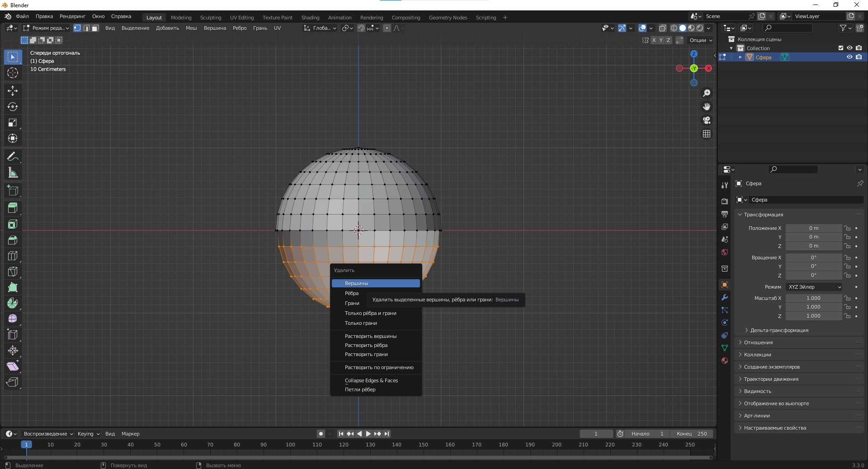Open Маркер menu in timeline
Screen dimensions: 868x469
(x=131, y=434)
